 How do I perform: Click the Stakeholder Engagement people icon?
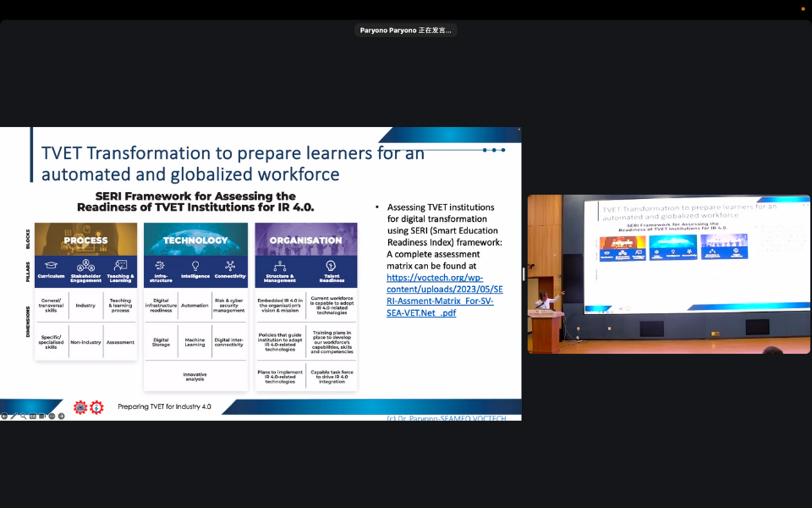click(x=85, y=265)
